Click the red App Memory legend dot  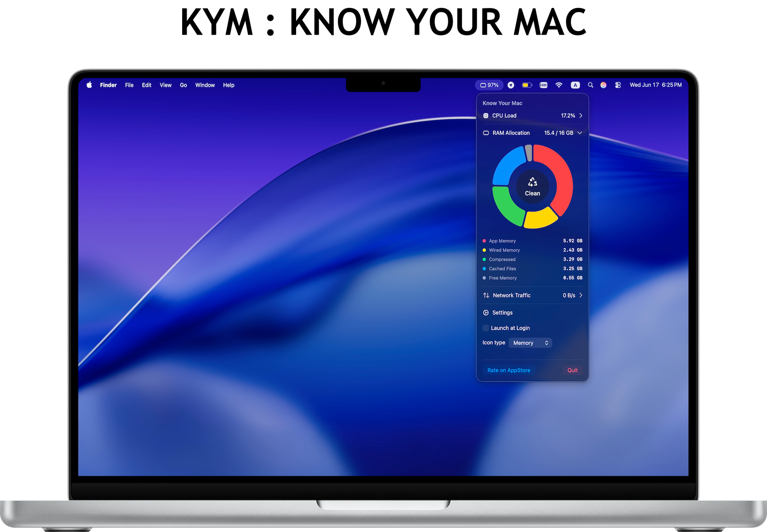484,241
